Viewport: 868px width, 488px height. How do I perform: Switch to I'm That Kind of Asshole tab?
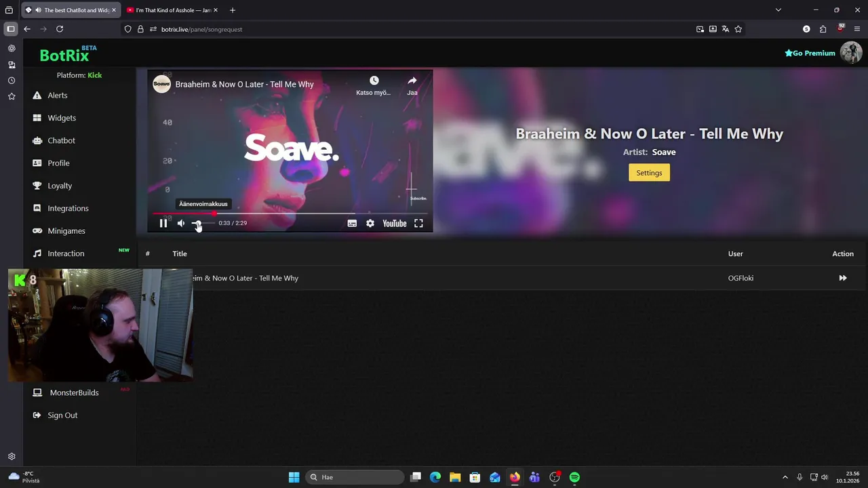[x=173, y=10]
